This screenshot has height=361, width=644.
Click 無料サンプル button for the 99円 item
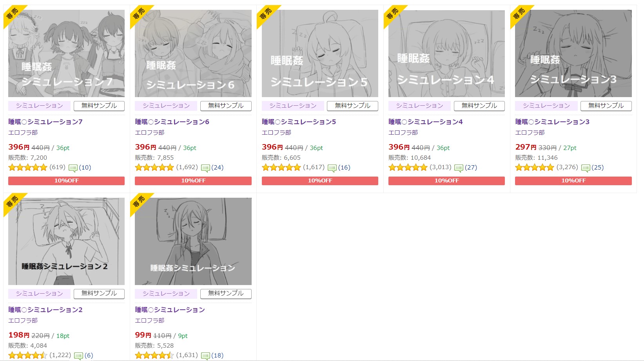point(226,294)
